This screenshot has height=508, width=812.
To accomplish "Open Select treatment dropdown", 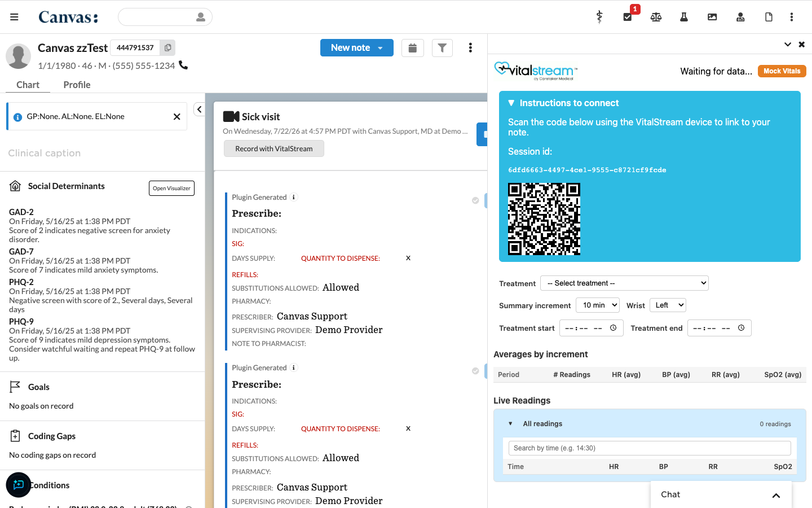I will (624, 283).
